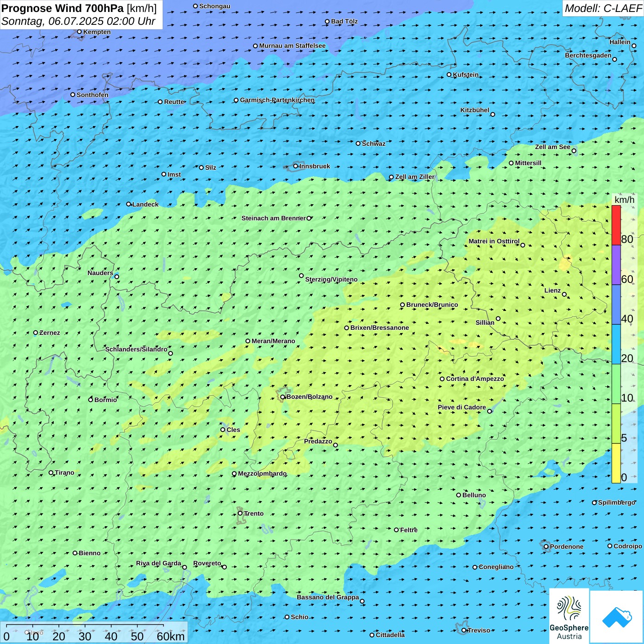The height and width of the screenshot is (644, 644).
Task: Select the Bozen/Bolzano city marker
Action: (x=283, y=397)
